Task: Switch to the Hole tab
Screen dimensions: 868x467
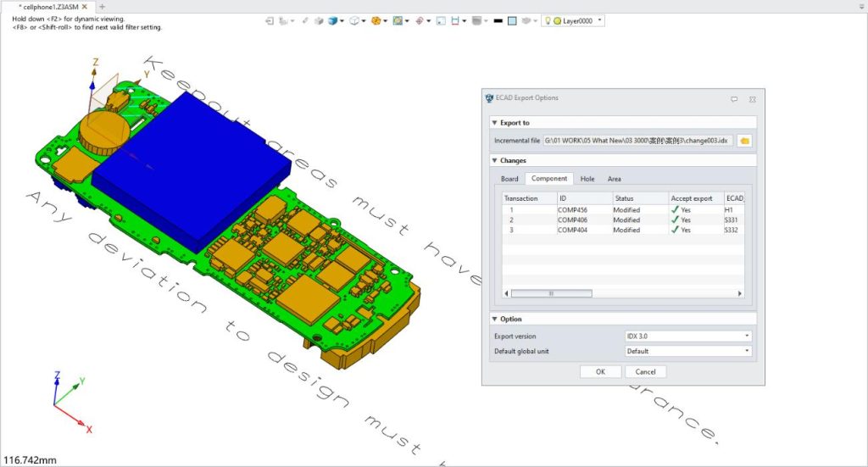Action: (x=587, y=179)
